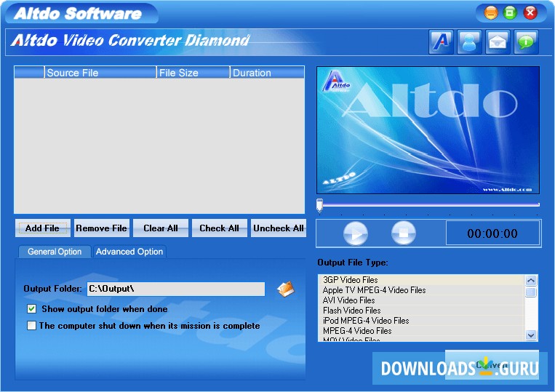
Task: Open the Altdo homepage "A" icon
Action: tap(441, 42)
